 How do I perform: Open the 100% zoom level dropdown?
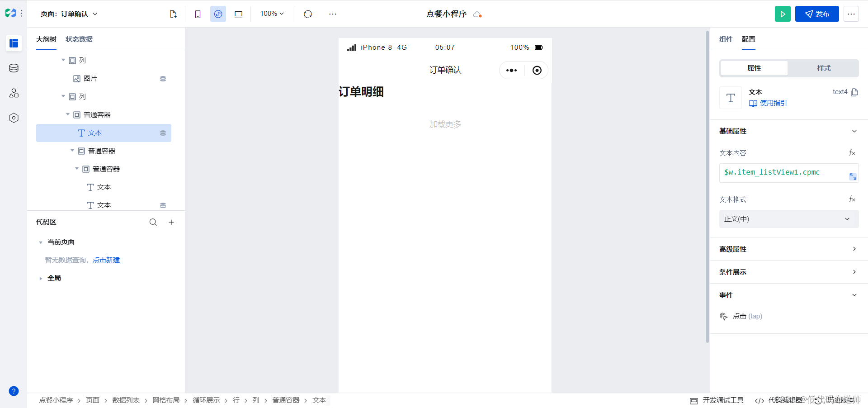(272, 14)
